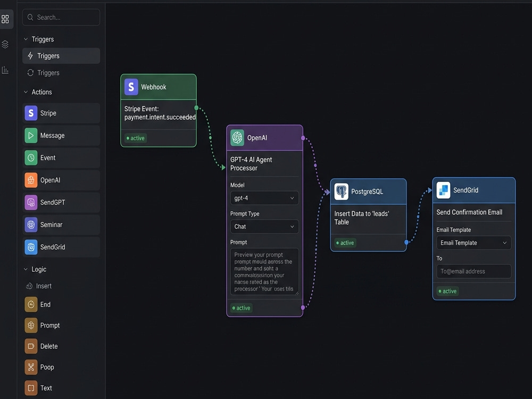Collapse the Actions section header
The image size is (532, 399).
38,92
